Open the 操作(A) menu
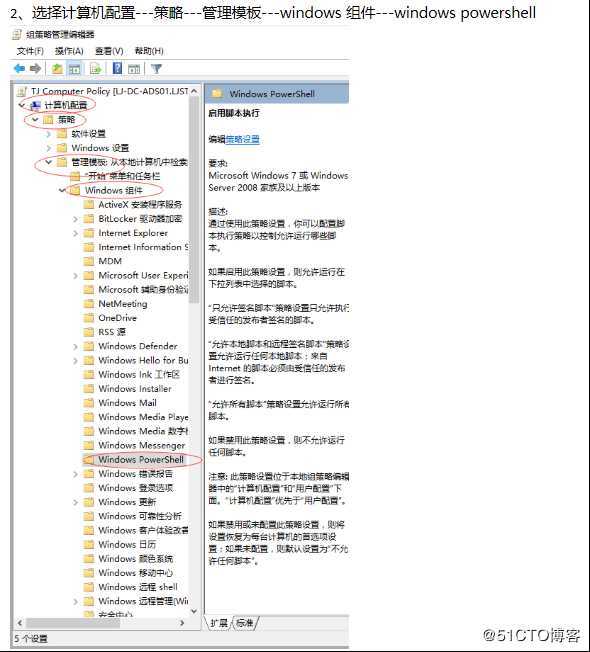This screenshot has width=590, height=652. pyautogui.click(x=69, y=51)
